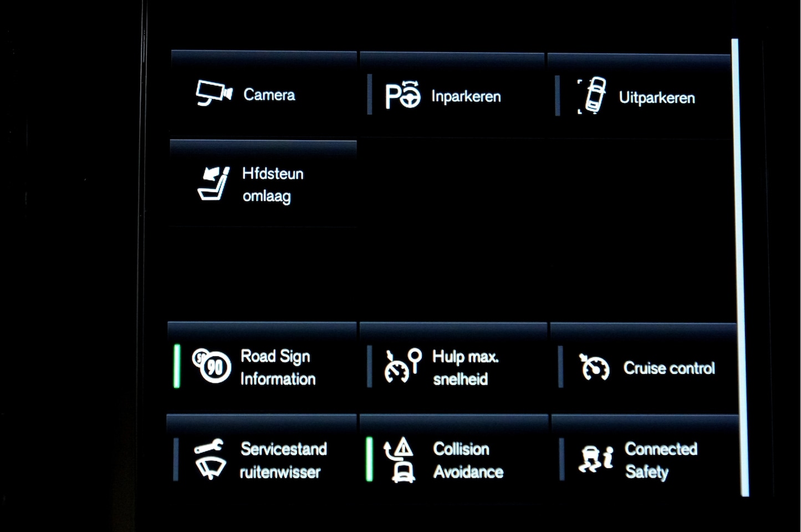Viewport: 801px width, 532px height.
Task: Tap the Cruise control speedometer icon
Action: [594, 367]
